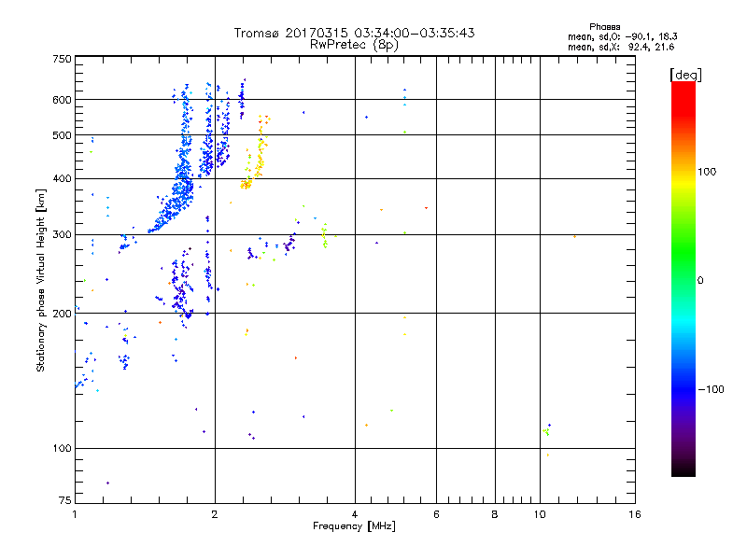The image size is (747, 560).
Task: Click the '2' x-axis tick label
Action: 215,514
